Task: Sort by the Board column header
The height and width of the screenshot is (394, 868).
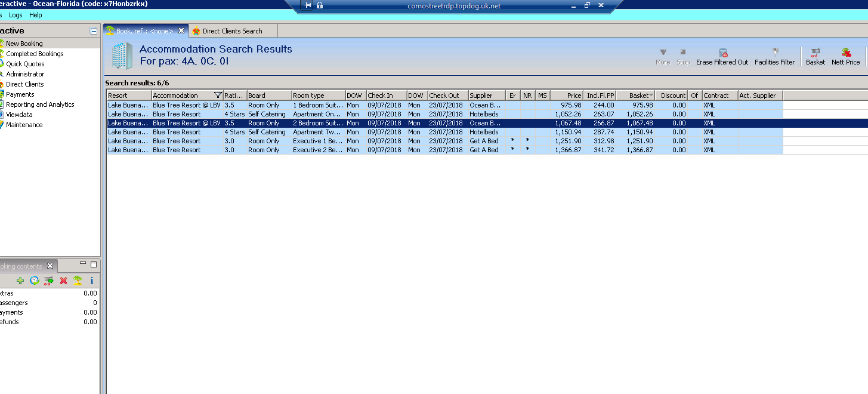Action: click(x=269, y=96)
